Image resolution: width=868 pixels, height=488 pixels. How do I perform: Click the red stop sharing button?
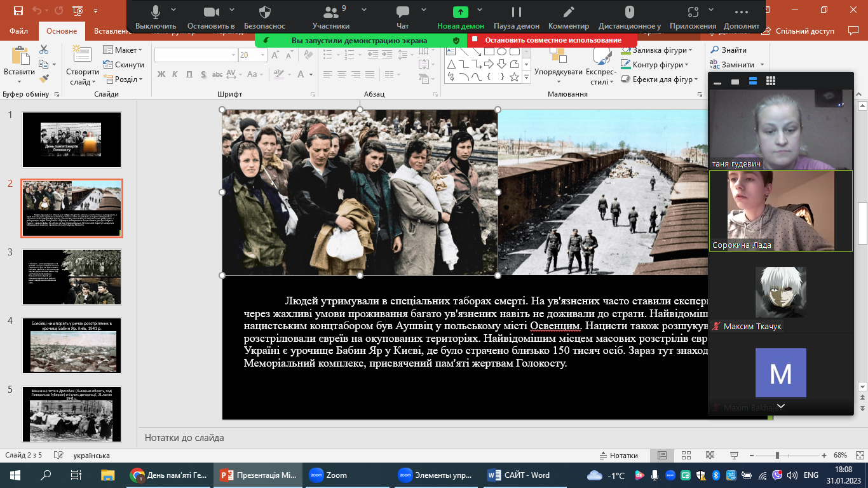552,40
